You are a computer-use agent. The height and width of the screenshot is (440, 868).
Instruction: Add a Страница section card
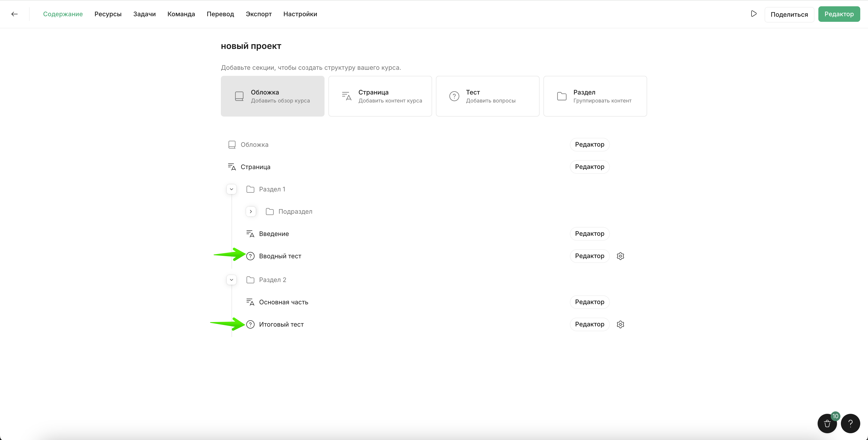point(380,96)
